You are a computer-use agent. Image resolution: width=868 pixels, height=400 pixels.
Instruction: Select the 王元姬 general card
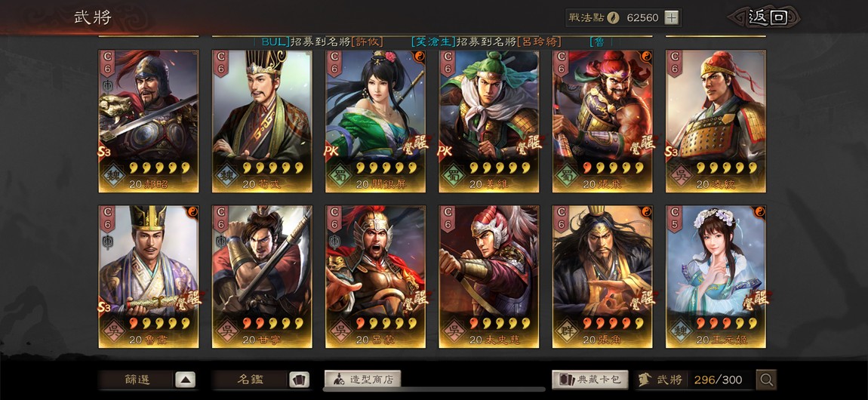[x=716, y=277]
